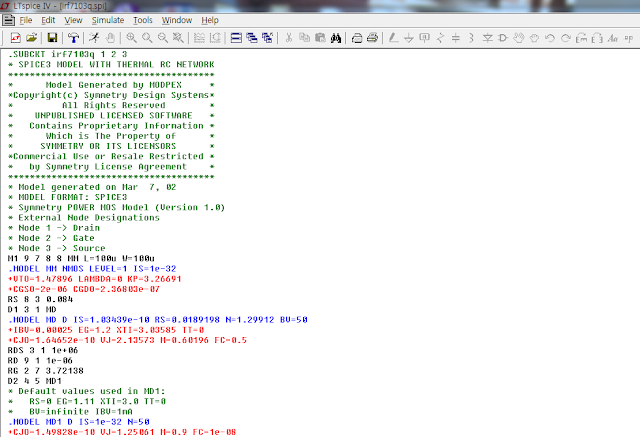The width and height of the screenshot is (640, 437).
Task: Click the Zoom Full Extents icon
Action: [178, 38]
